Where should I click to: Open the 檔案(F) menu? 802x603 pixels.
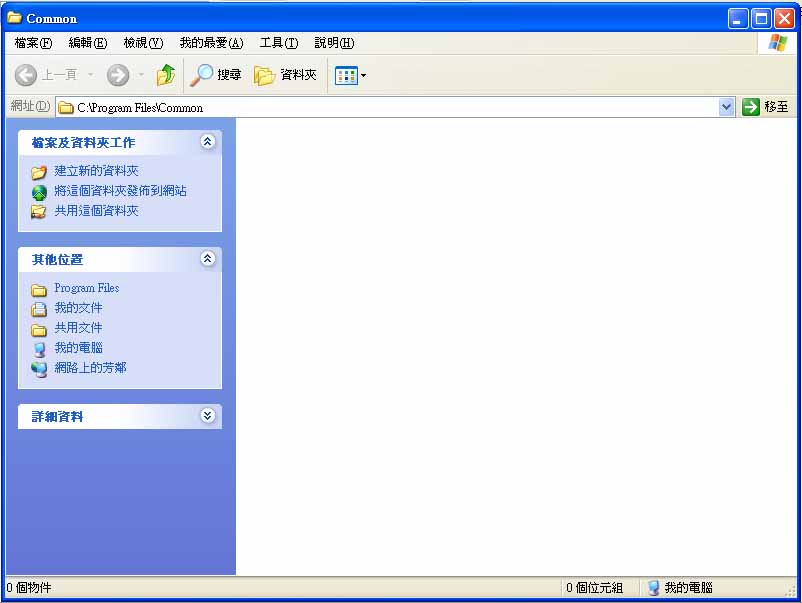33,43
